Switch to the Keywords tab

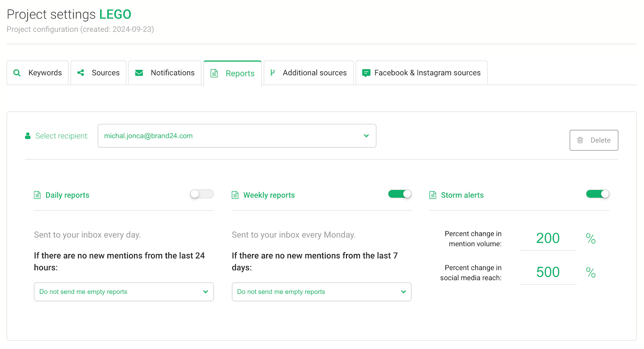click(x=37, y=73)
